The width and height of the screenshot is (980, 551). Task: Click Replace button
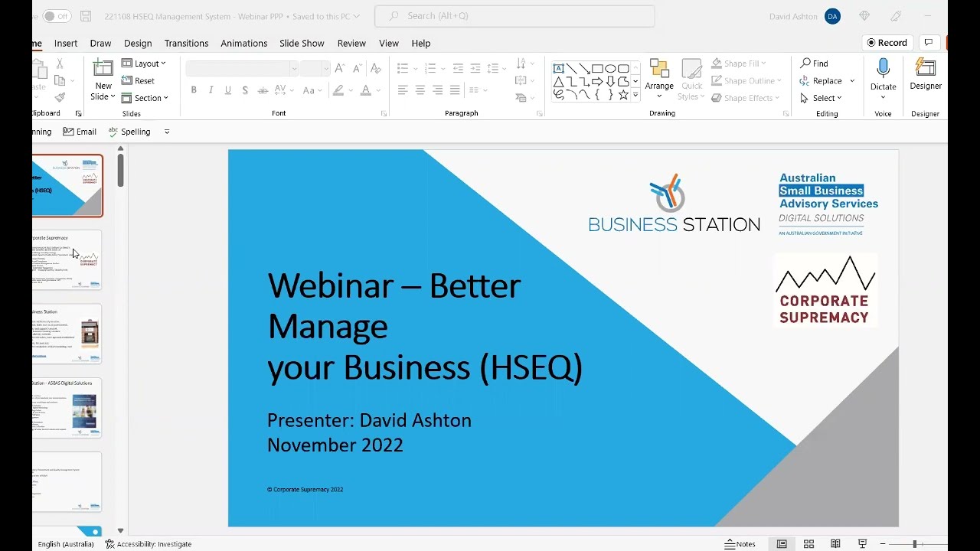pyautogui.click(x=821, y=80)
